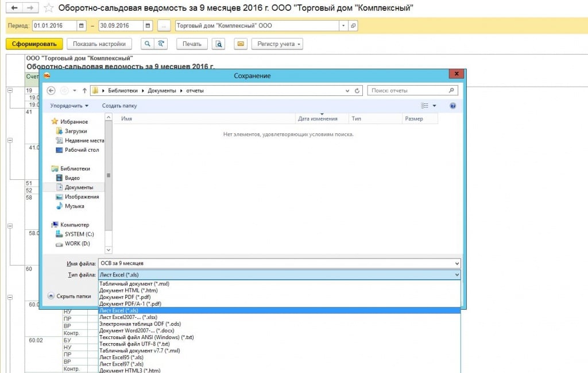Viewport: 588px width, 373px height.
Task: Select Рабочий стол in the navigation pane
Action: click(x=82, y=150)
